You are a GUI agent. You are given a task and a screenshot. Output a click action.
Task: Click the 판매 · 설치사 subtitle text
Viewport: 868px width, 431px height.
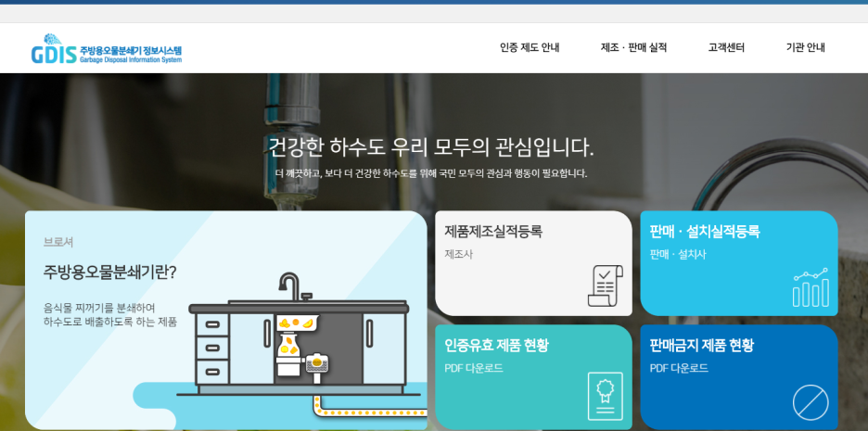[678, 255]
